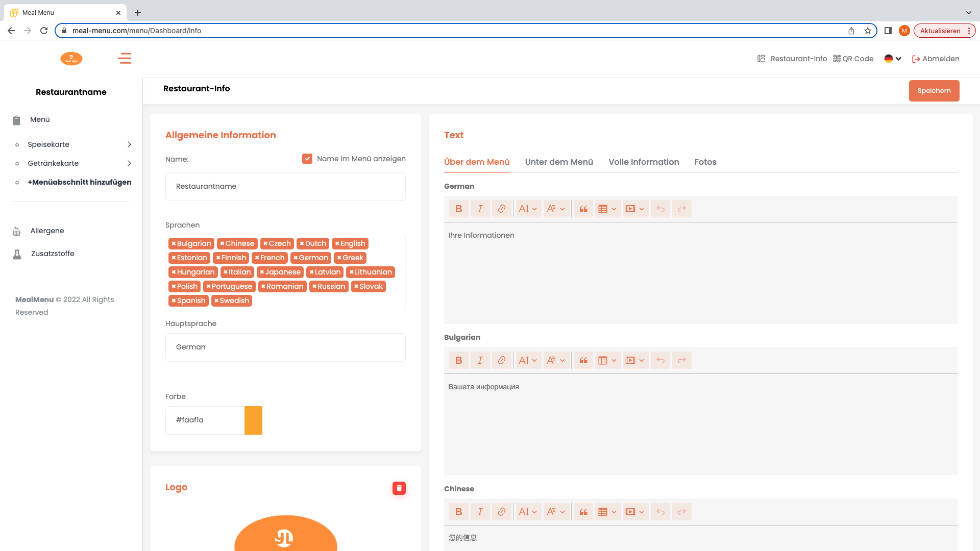This screenshot has width=980, height=551.
Task: Apply bold in the German editor
Action: [458, 209]
